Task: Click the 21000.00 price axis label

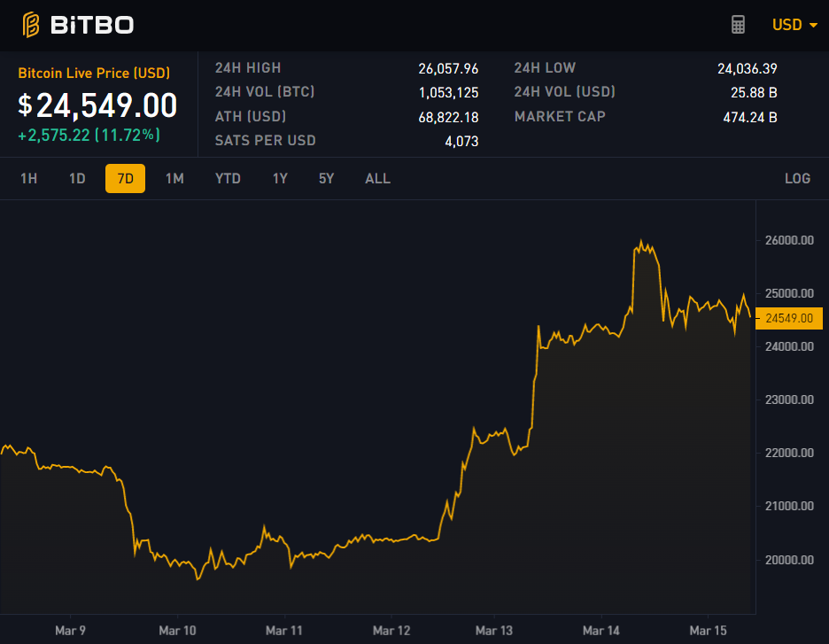Action: 789,507
